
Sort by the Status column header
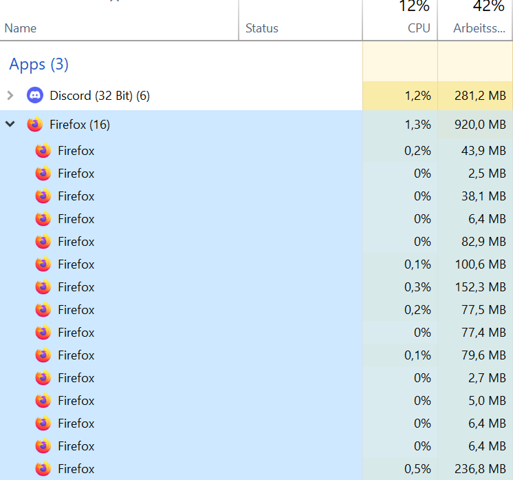click(x=262, y=28)
